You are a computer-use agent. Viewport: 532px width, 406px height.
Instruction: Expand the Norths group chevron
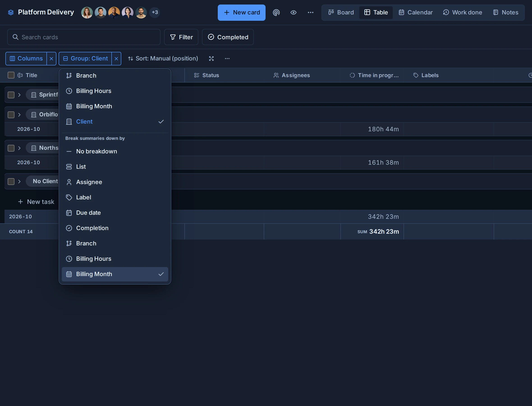tap(19, 148)
